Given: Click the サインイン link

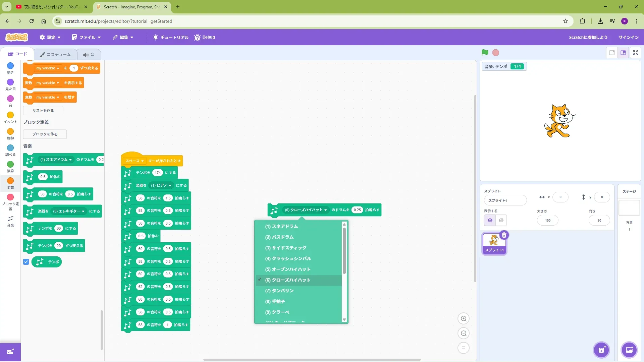Looking at the screenshot, I should 628,37.
